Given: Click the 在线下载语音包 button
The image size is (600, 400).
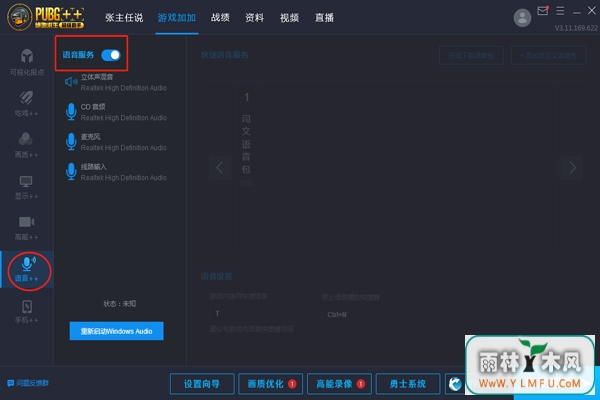Looking at the screenshot, I should (471, 56).
